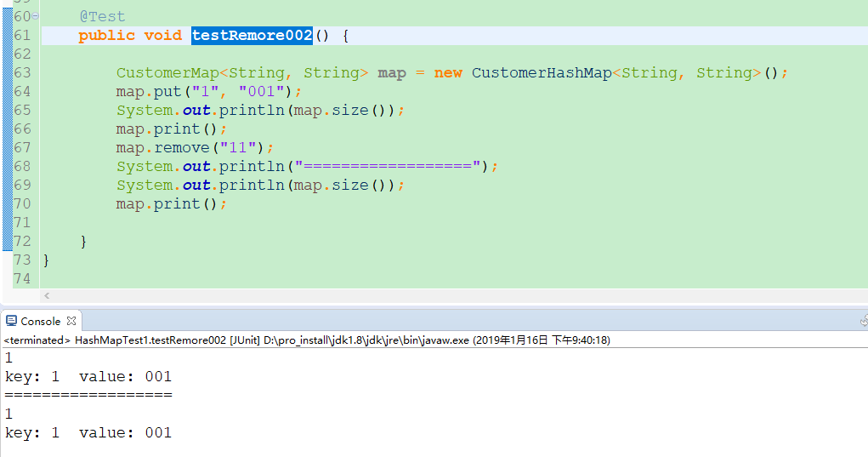The height and width of the screenshot is (457, 868).
Task: Collapse the fold marker at line 60
Action: pos(36,16)
